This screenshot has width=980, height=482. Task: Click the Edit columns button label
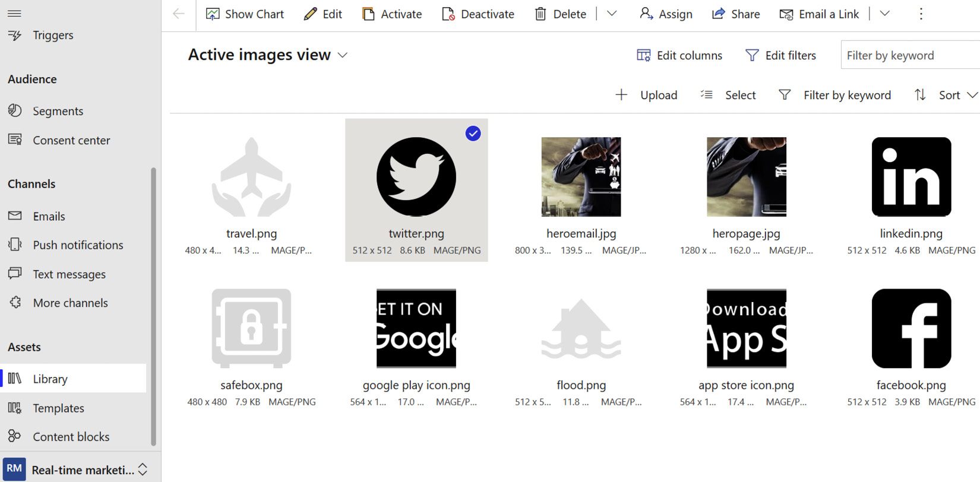click(690, 55)
